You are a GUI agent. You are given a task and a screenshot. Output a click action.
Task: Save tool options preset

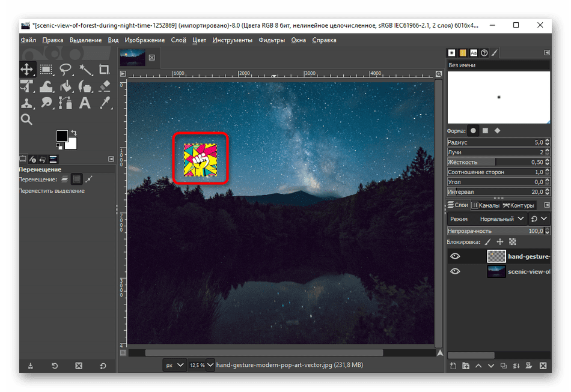[x=31, y=366]
